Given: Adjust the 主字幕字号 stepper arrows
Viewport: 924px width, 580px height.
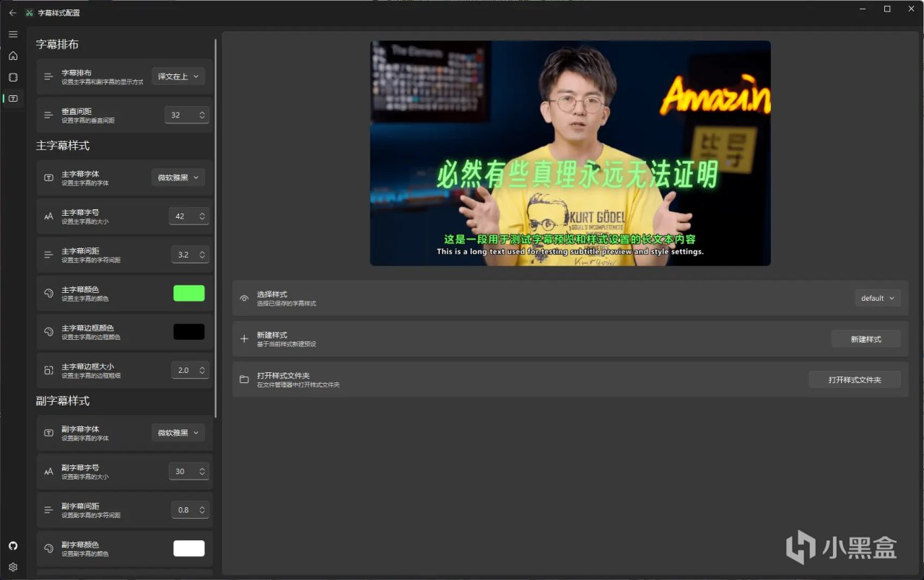Looking at the screenshot, I should pos(202,216).
